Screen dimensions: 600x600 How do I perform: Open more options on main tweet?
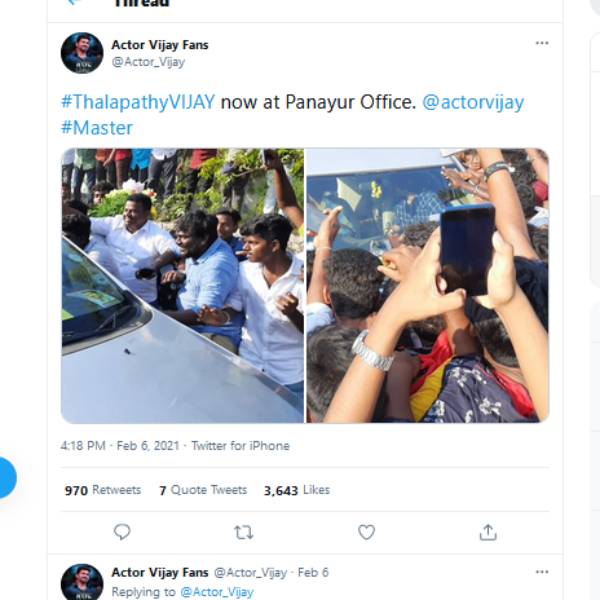(x=542, y=43)
